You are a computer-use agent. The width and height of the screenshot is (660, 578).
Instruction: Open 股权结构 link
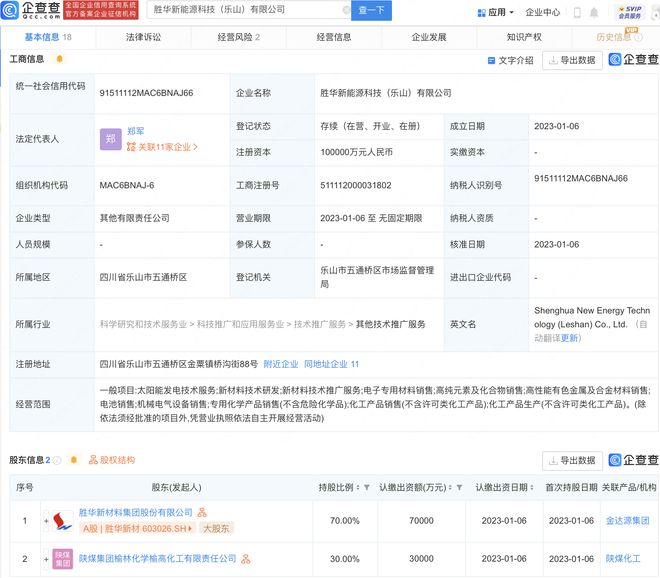point(112,460)
